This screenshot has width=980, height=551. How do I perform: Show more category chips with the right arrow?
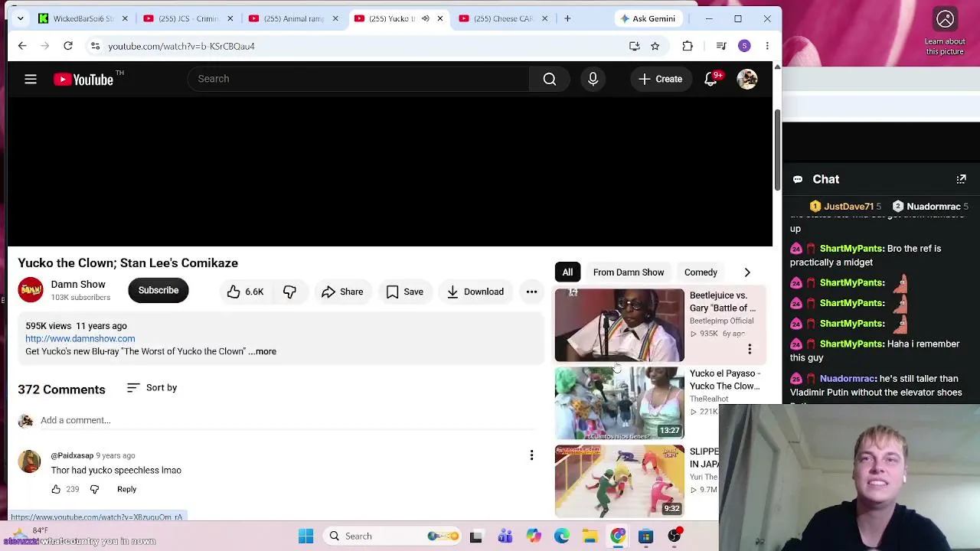pos(747,272)
